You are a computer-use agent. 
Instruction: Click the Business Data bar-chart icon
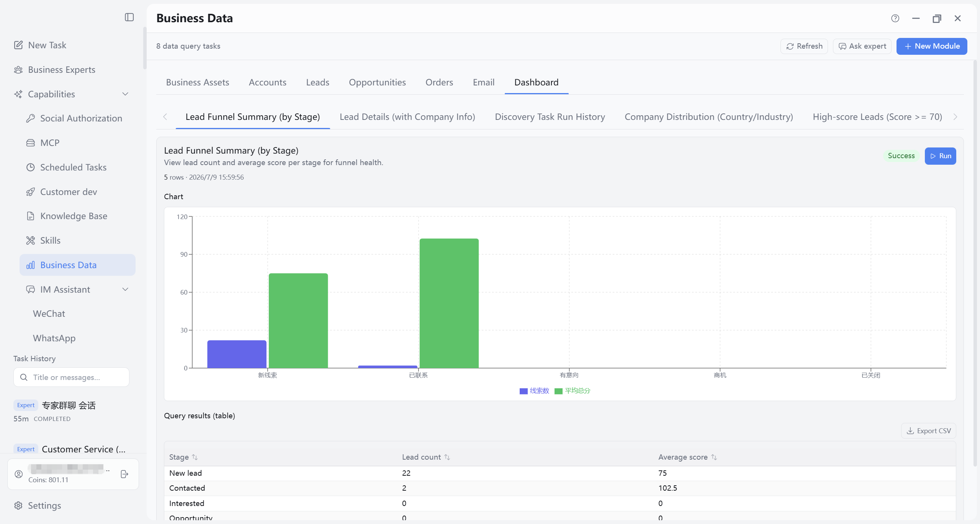[x=31, y=265]
